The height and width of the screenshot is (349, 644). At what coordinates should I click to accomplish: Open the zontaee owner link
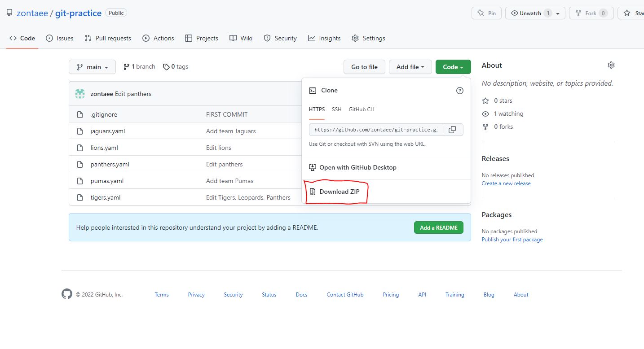click(x=32, y=13)
